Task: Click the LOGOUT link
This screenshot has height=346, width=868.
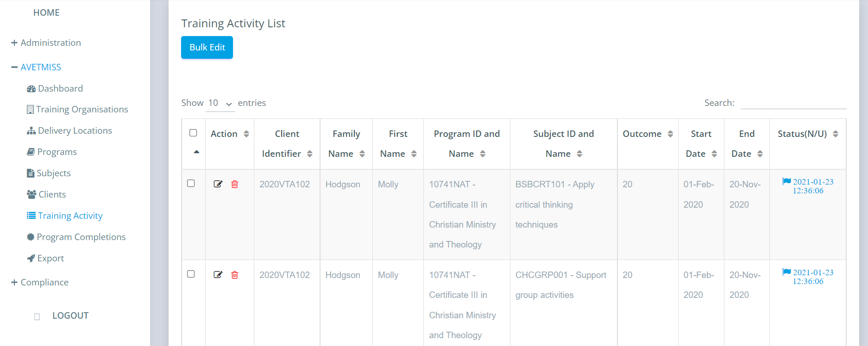Action: [x=70, y=315]
